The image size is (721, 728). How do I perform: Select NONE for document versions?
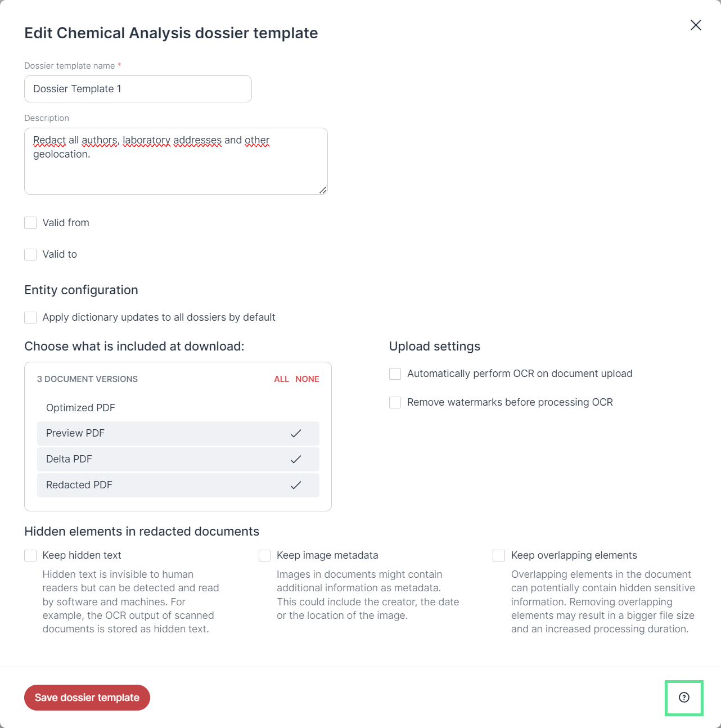pos(307,379)
